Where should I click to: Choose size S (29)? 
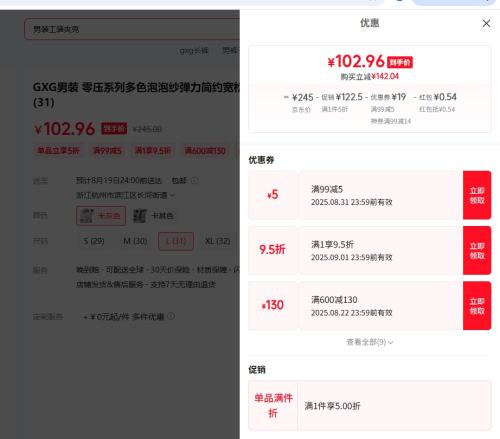click(94, 241)
